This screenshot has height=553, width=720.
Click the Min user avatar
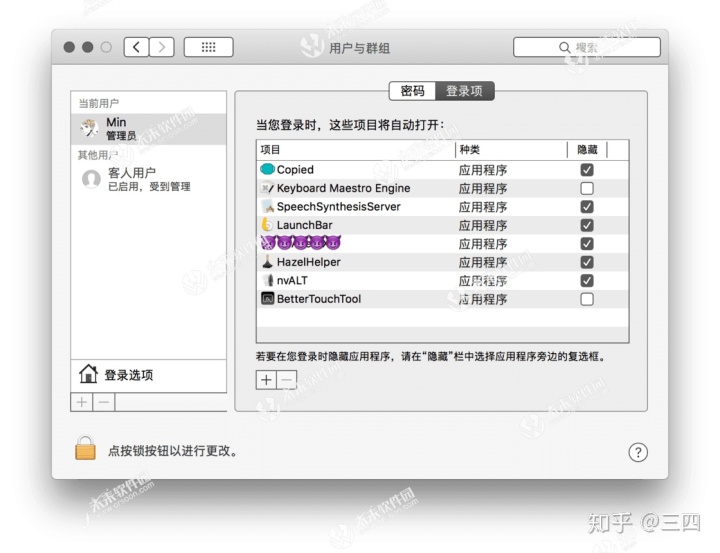pos(89,128)
